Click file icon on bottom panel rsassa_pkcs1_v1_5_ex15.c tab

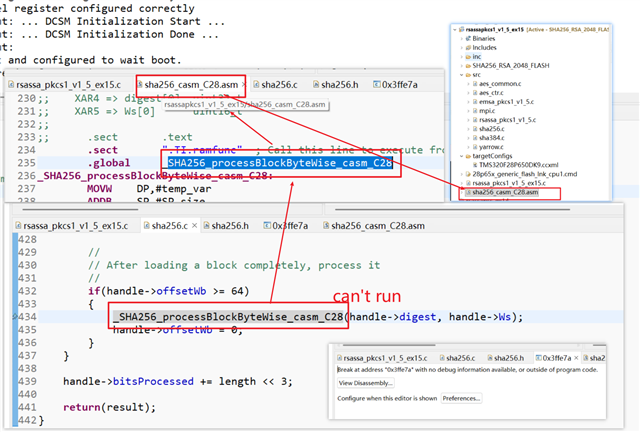[340, 358]
